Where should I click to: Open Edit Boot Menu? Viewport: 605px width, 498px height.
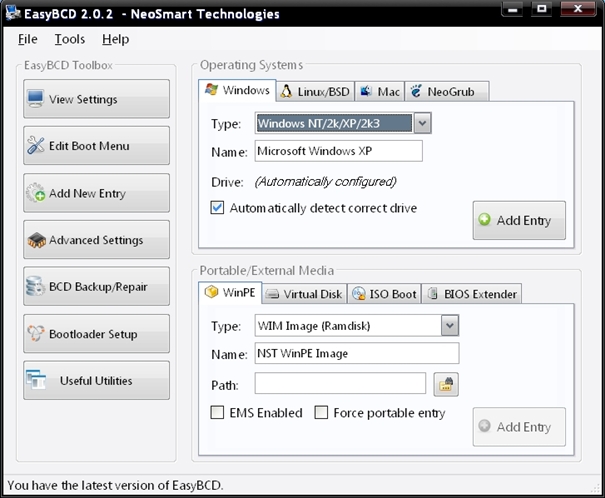pos(96,145)
